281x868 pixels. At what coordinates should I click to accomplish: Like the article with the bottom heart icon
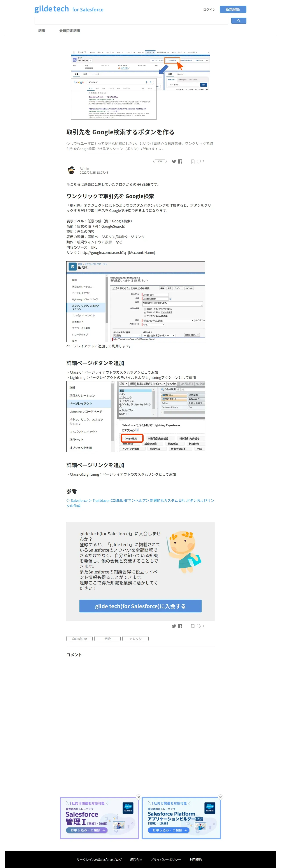[199, 626]
